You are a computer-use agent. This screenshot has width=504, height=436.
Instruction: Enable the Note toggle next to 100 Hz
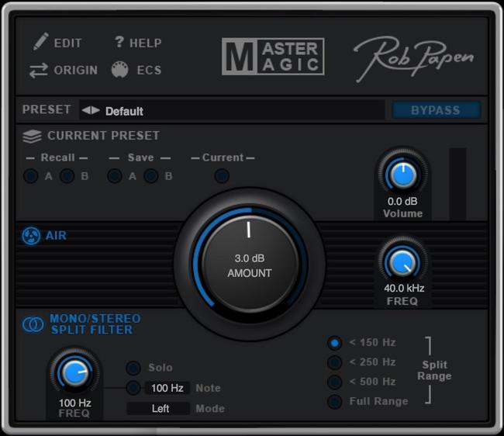click(133, 388)
